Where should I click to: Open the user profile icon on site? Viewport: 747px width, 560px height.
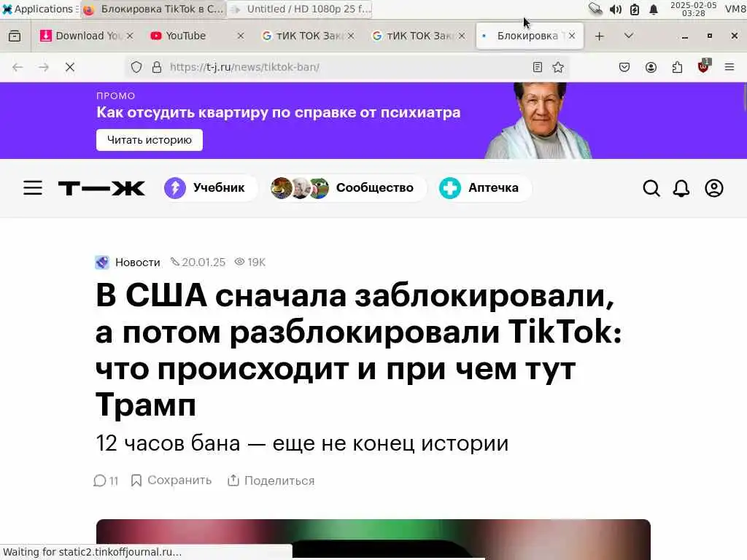713,188
